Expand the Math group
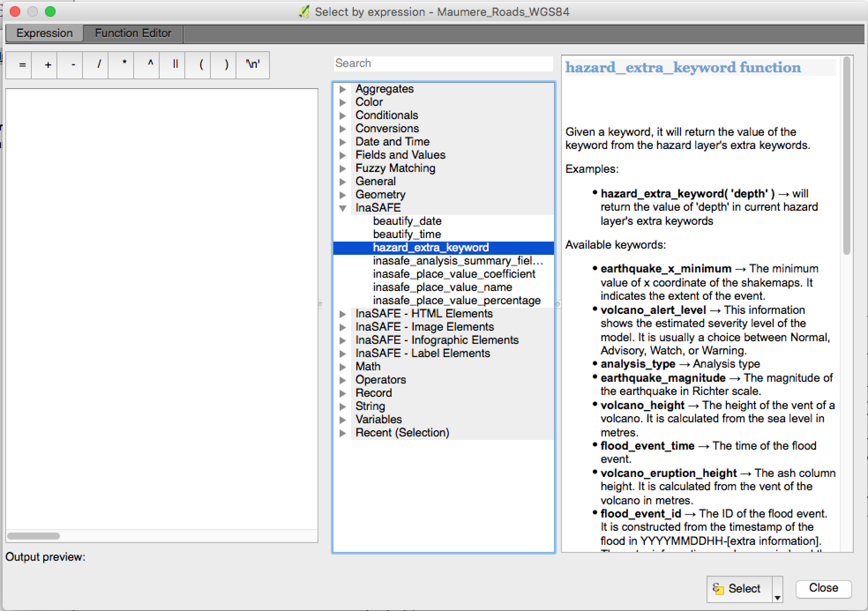The width and height of the screenshot is (868, 611). [343, 367]
